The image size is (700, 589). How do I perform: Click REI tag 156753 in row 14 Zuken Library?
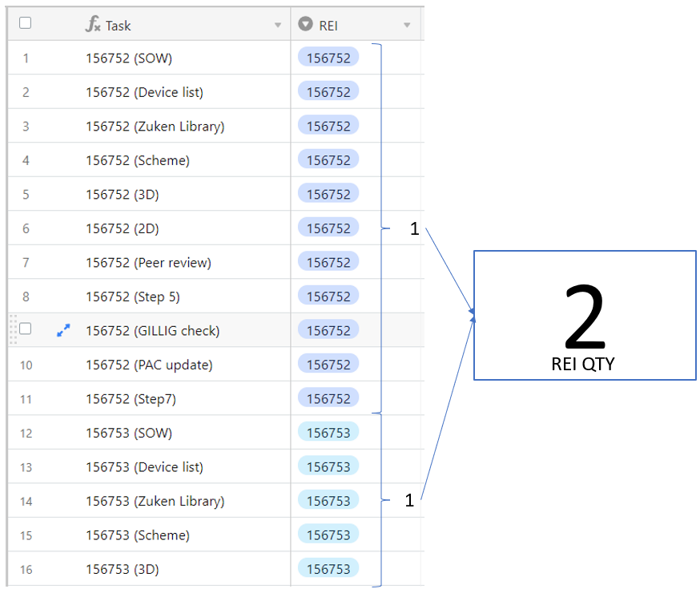tap(328, 500)
